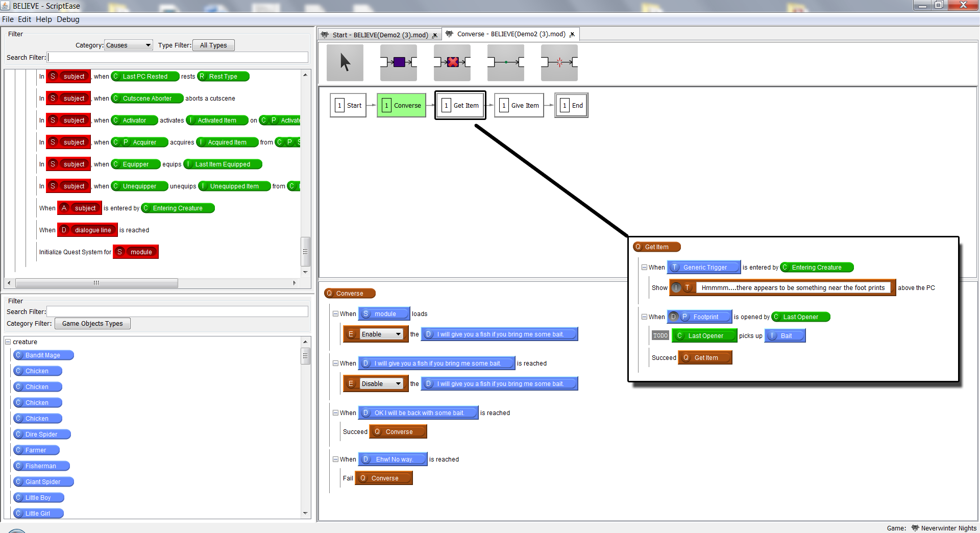Image resolution: width=980 pixels, height=533 pixels.
Task: Click the lower Search Filter field
Action: click(178, 311)
